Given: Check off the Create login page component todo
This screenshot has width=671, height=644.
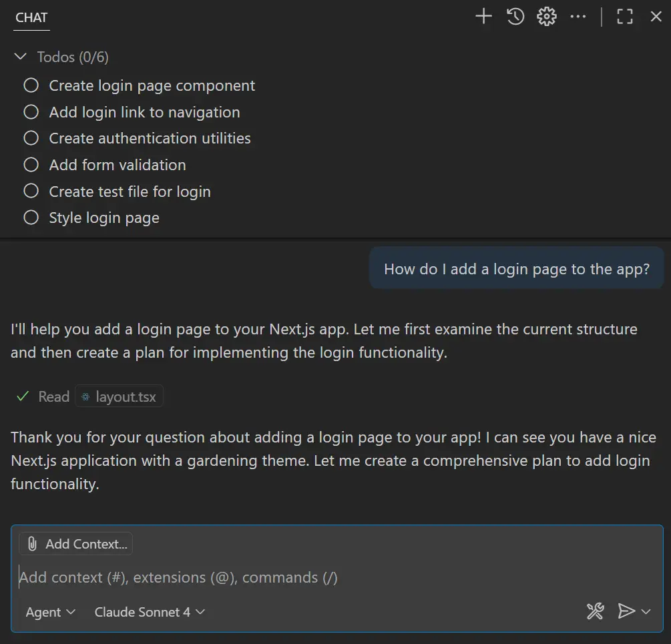Looking at the screenshot, I should (31, 85).
